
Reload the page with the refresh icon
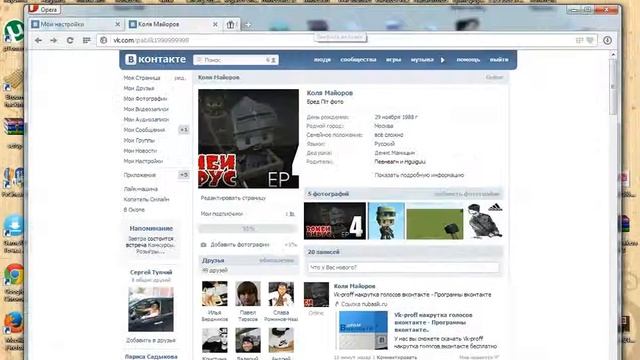pos(70,40)
